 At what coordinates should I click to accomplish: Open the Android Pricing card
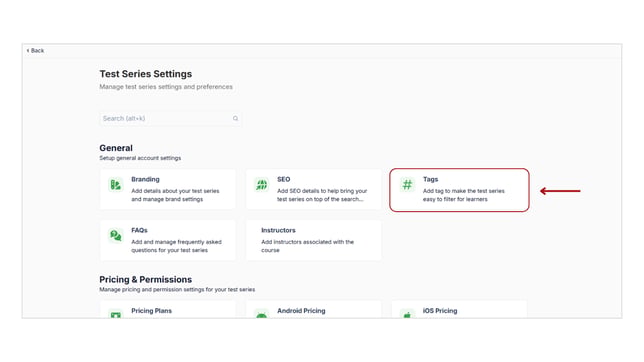click(313, 310)
